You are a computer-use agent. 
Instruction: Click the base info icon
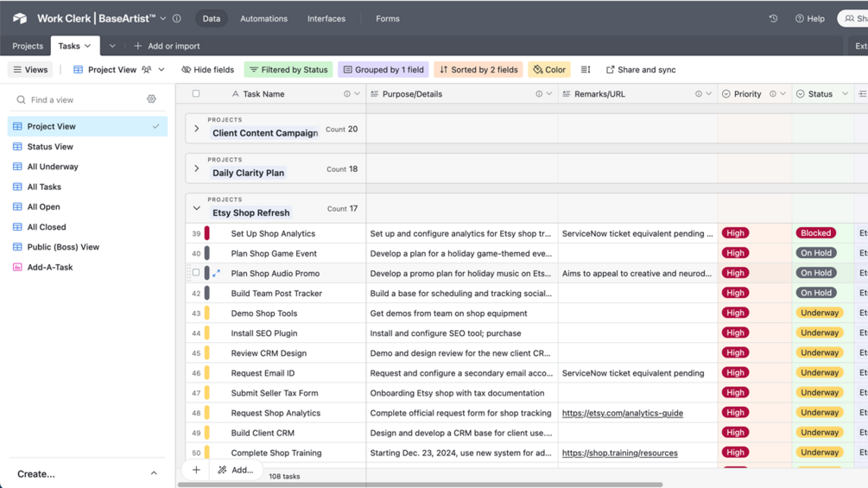(x=177, y=18)
